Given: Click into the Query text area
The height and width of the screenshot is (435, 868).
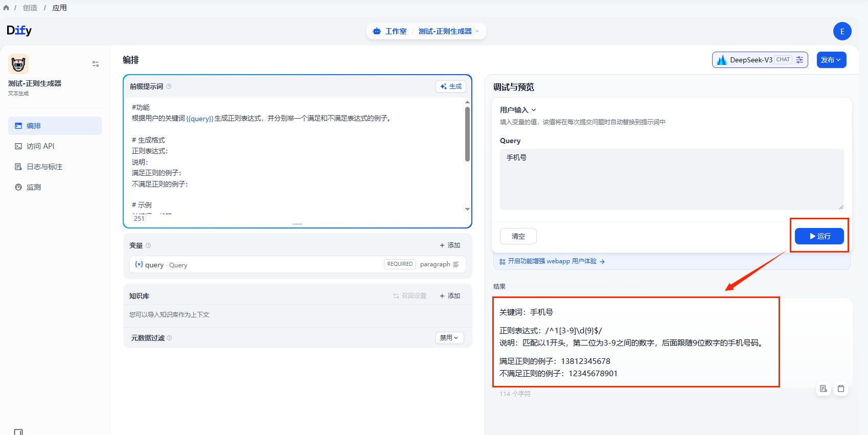Looking at the screenshot, I should click(672, 179).
